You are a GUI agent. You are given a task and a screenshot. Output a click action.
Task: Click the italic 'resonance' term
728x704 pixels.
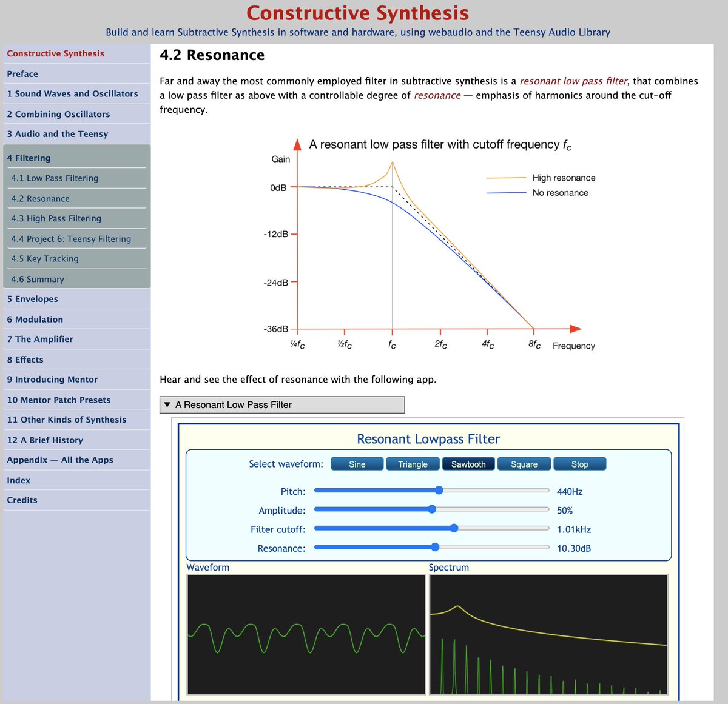[x=437, y=95]
